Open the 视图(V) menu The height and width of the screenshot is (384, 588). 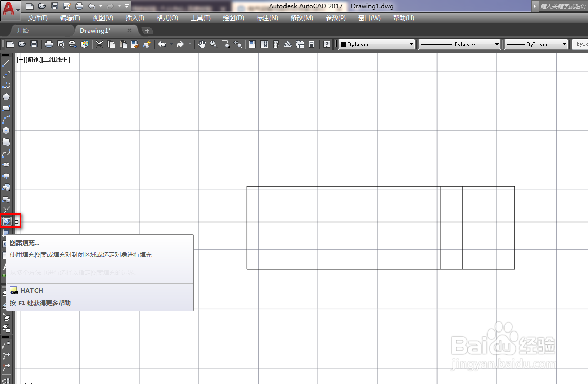pos(103,18)
